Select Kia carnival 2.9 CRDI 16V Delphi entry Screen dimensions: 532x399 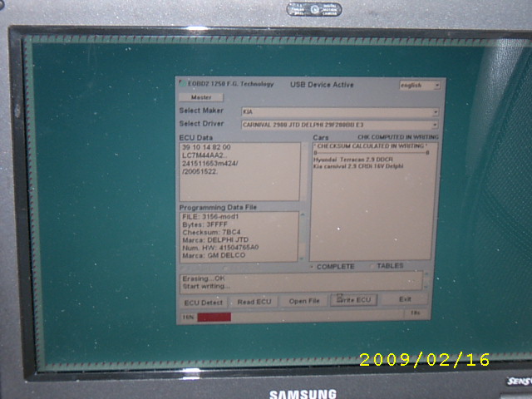[x=358, y=166]
